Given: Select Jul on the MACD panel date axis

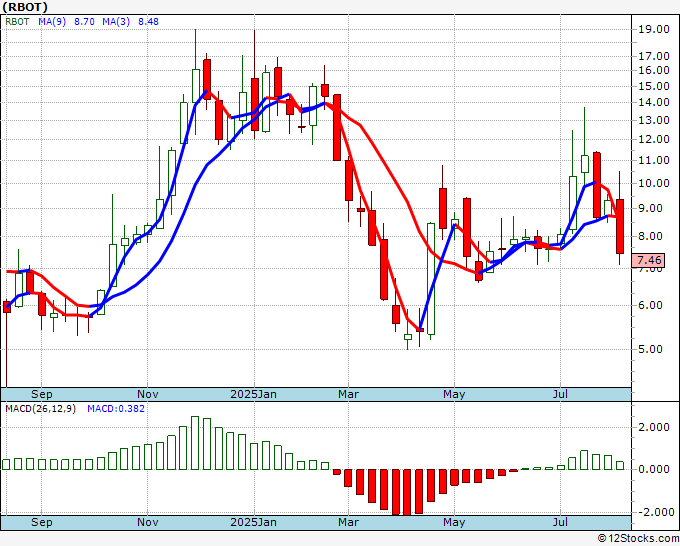Looking at the screenshot, I should 560,522.
